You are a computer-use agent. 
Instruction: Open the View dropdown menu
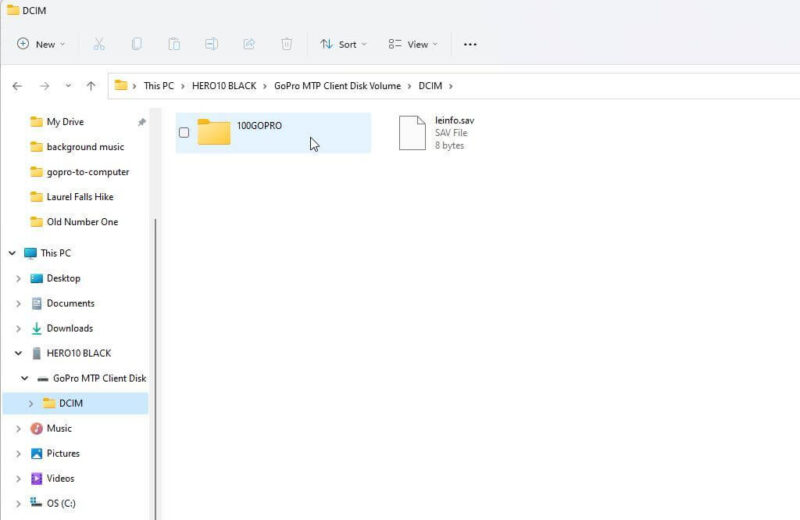(413, 44)
